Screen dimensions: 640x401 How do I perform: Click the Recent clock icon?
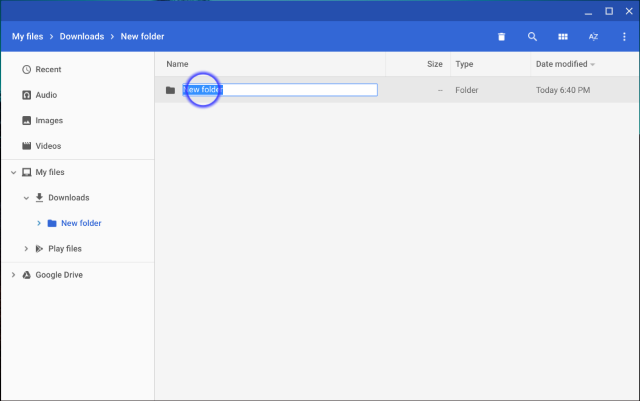(x=27, y=69)
